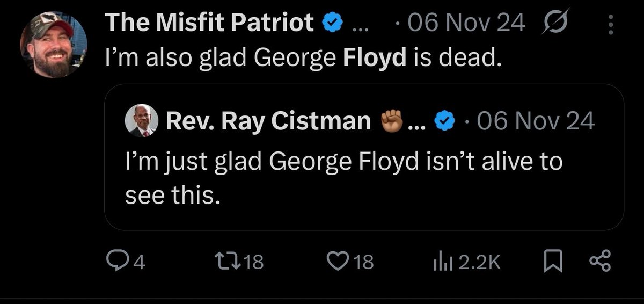Bookmark this post

(552, 262)
